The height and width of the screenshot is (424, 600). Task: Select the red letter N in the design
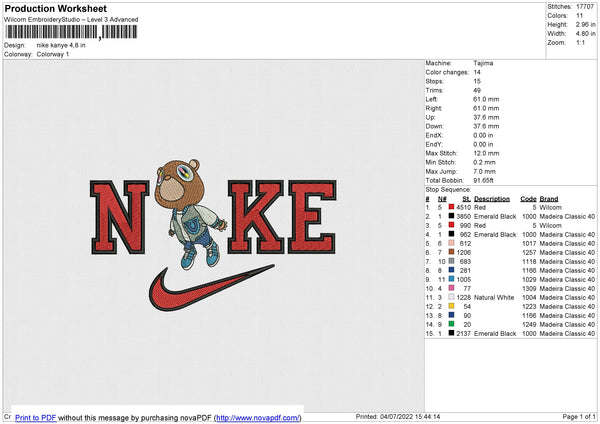click(x=119, y=217)
